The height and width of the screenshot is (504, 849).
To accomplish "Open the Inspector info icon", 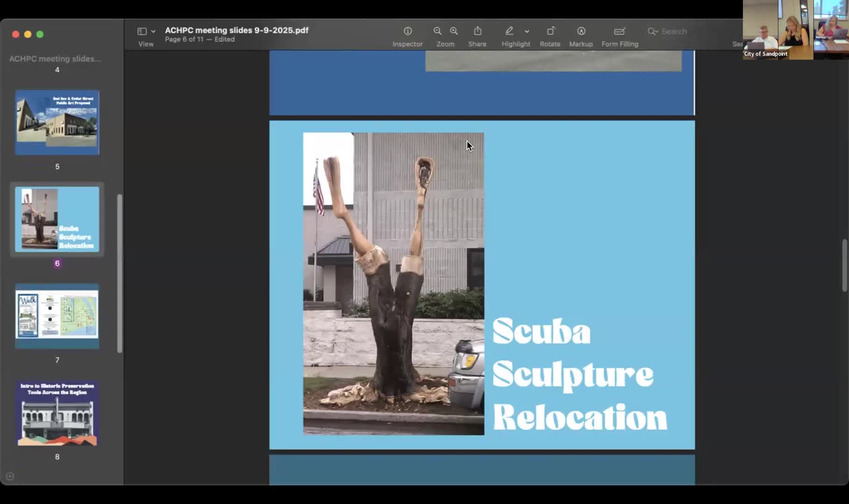I will point(408,31).
